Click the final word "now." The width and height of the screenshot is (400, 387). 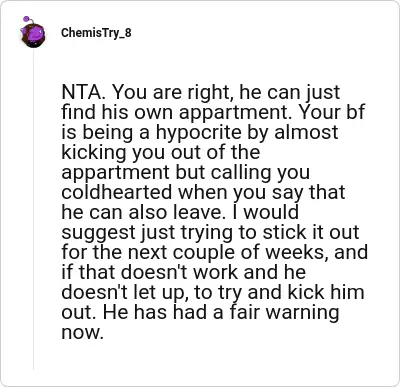(82, 334)
